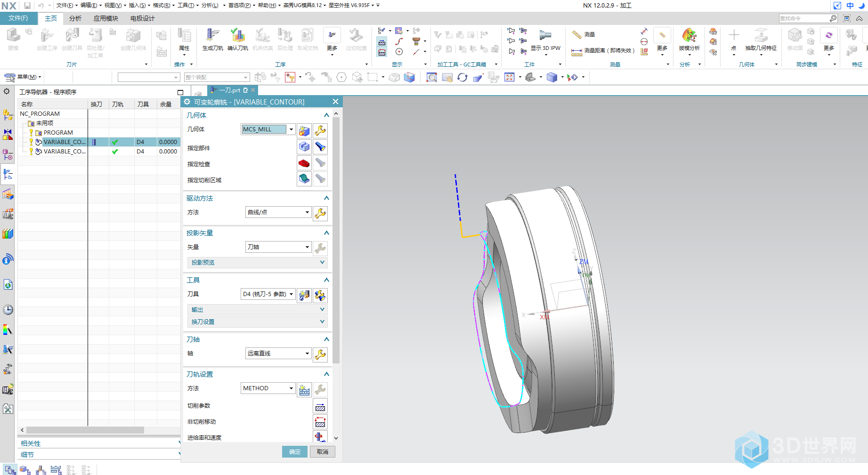The width and height of the screenshot is (868, 475).
Task: Edit the drive method with the wrench icon
Action: coord(320,213)
